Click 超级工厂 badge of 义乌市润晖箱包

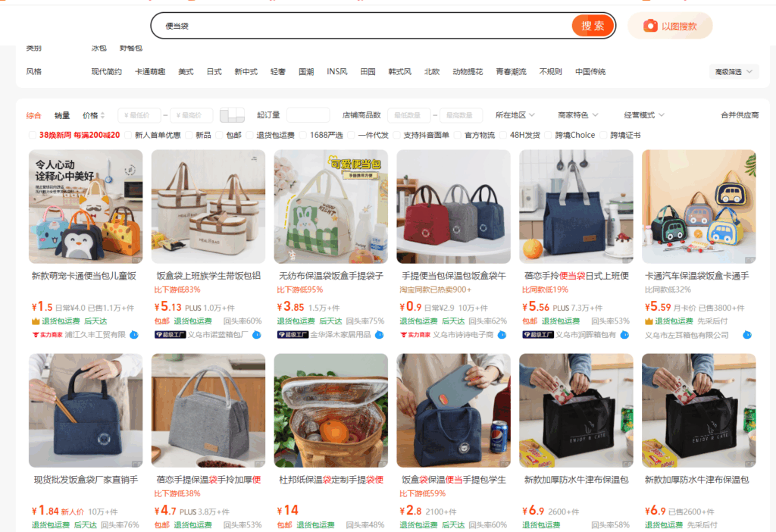coord(538,335)
